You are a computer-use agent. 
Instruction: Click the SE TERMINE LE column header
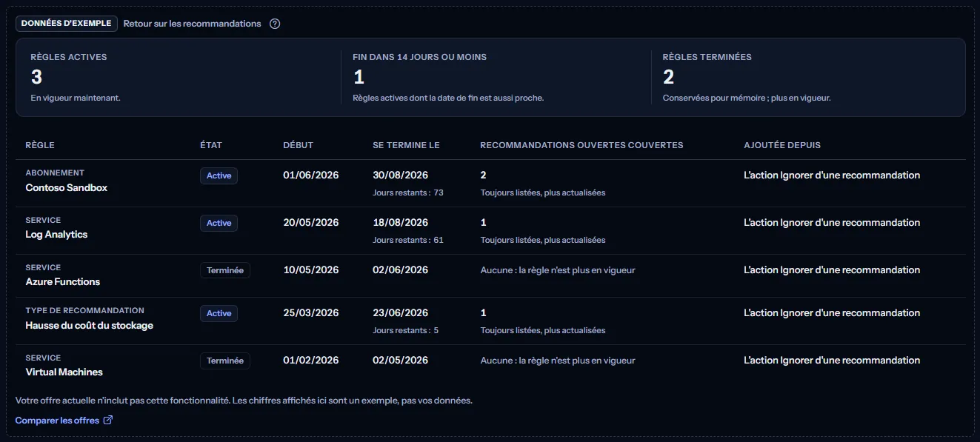tap(407, 145)
